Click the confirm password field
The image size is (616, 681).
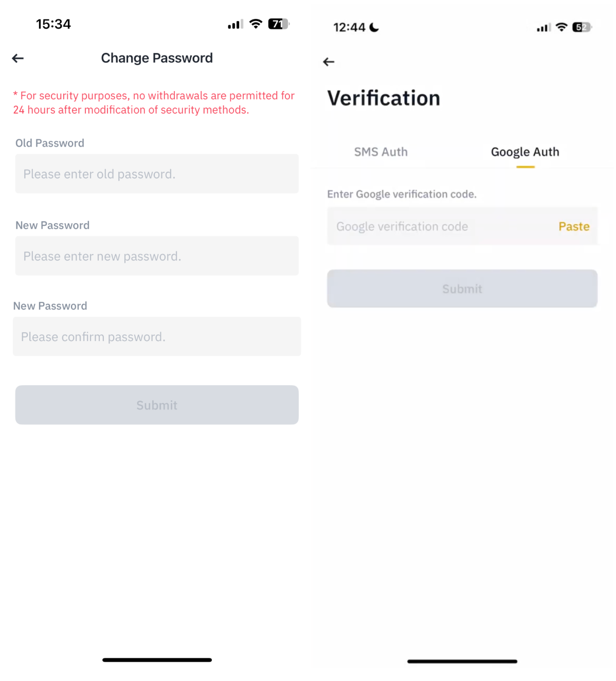(157, 337)
